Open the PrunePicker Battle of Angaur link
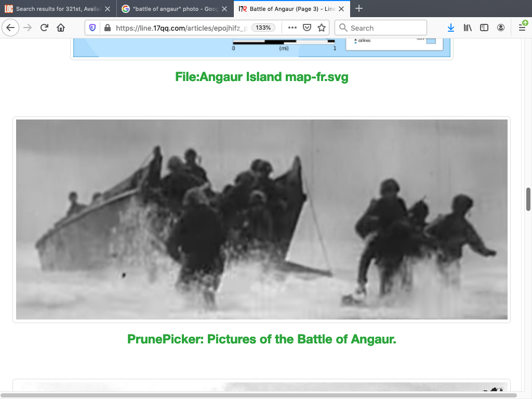 [261, 339]
